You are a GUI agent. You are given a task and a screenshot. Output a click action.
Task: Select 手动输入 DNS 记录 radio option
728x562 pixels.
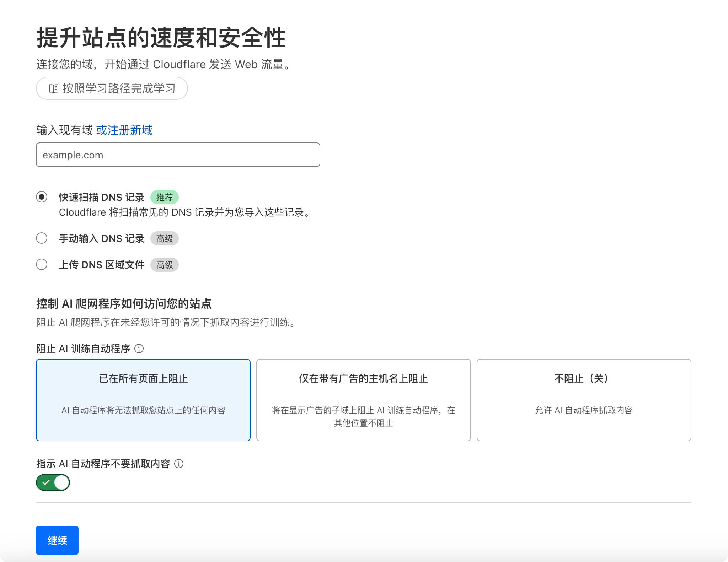pyautogui.click(x=42, y=238)
